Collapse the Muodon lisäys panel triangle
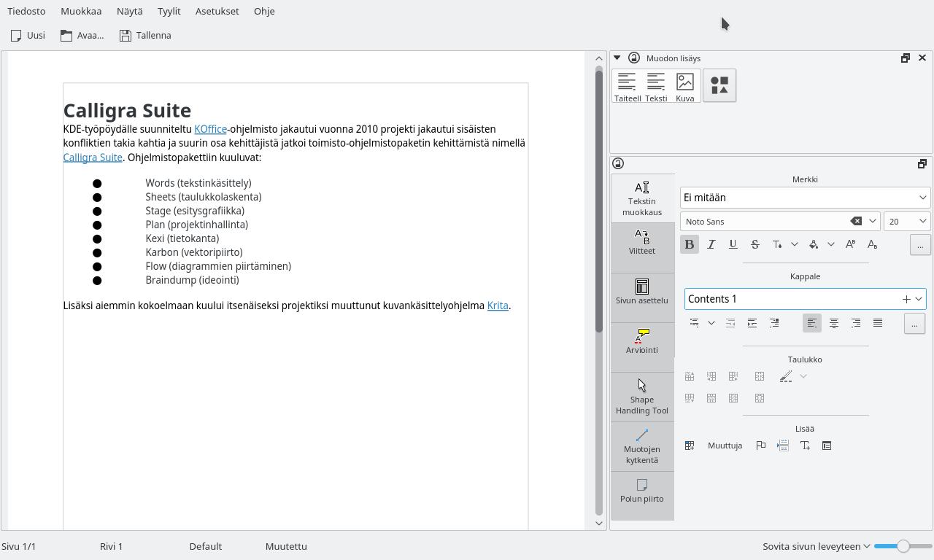 [617, 58]
